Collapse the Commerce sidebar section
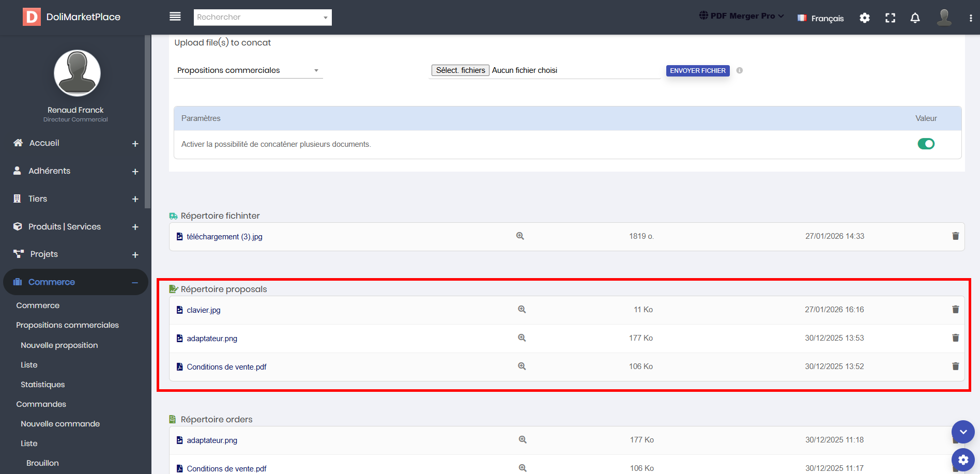The image size is (980, 474). (x=134, y=282)
